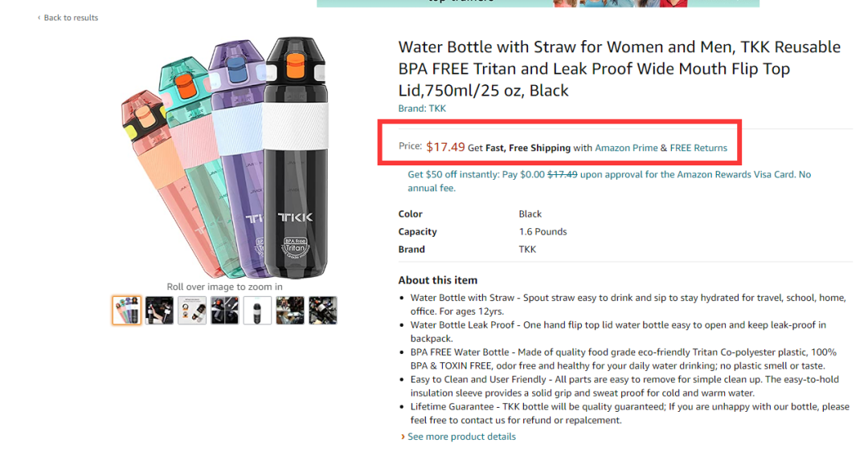
Task: Open the 'FREE Returns' link
Action: click(698, 148)
